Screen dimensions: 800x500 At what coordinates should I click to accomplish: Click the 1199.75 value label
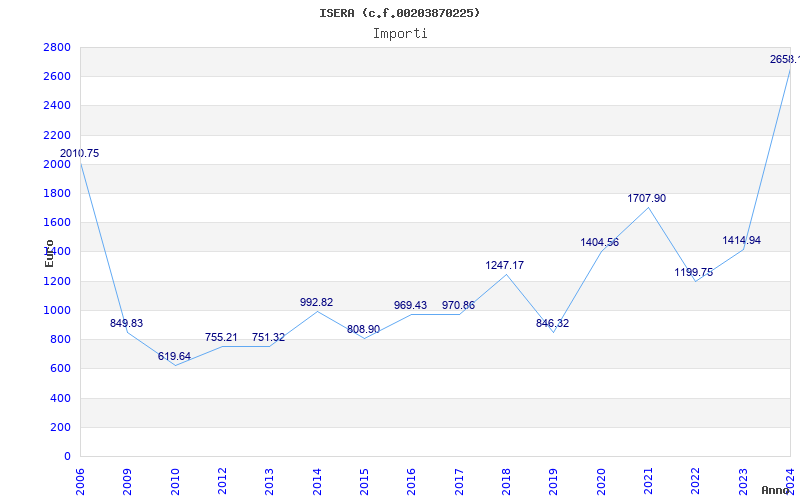(693, 272)
